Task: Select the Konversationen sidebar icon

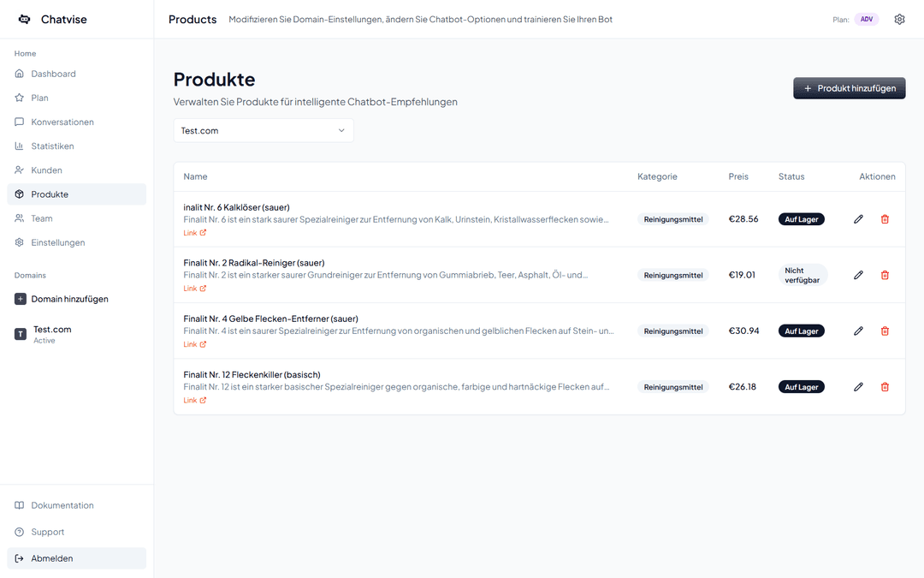Action: coord(19,122)
